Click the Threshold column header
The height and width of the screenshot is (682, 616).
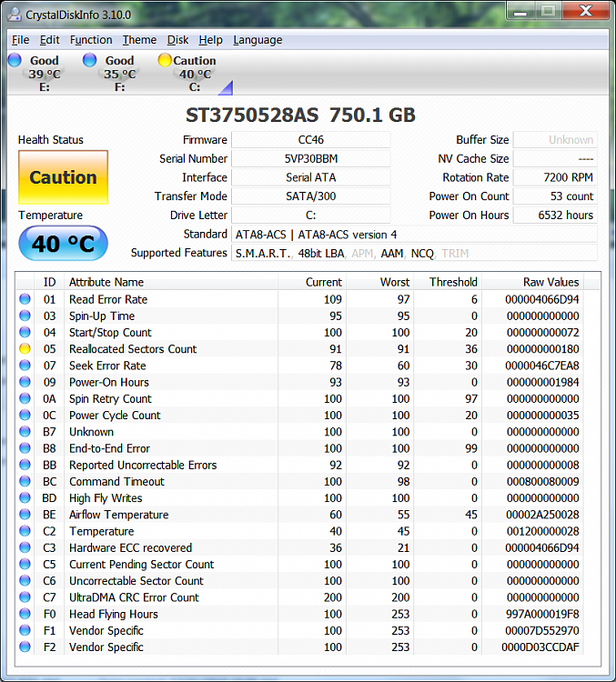pos(448,282)
